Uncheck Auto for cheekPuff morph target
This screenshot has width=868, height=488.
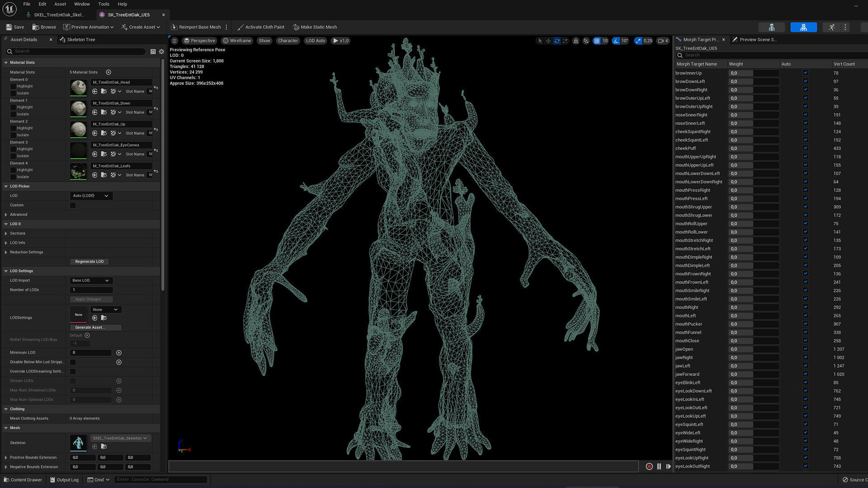(x=805, y=148)
